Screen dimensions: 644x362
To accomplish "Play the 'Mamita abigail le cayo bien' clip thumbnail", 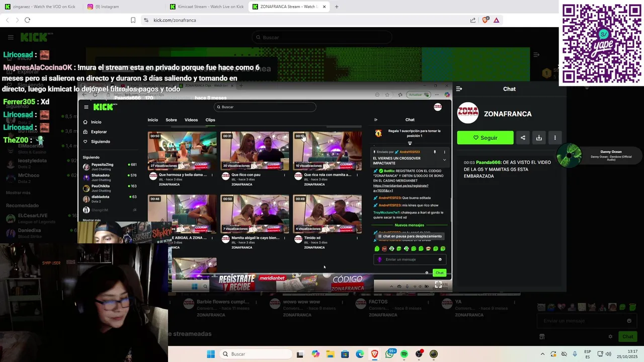I will coord(255,214).
